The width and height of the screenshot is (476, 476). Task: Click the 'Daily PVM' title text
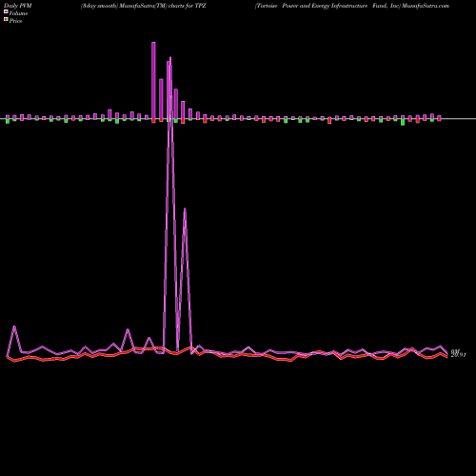18,6
